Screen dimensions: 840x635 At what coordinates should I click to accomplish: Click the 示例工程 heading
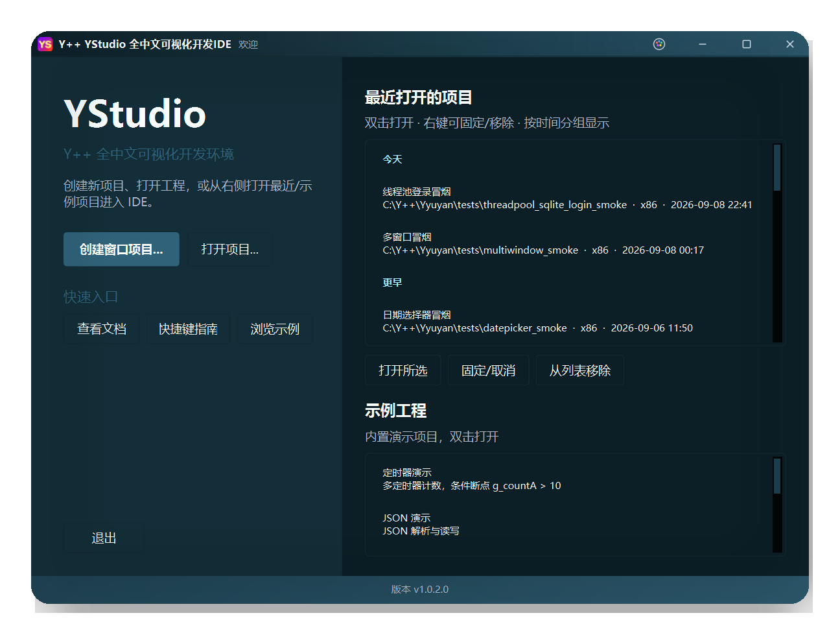point(395,411)
